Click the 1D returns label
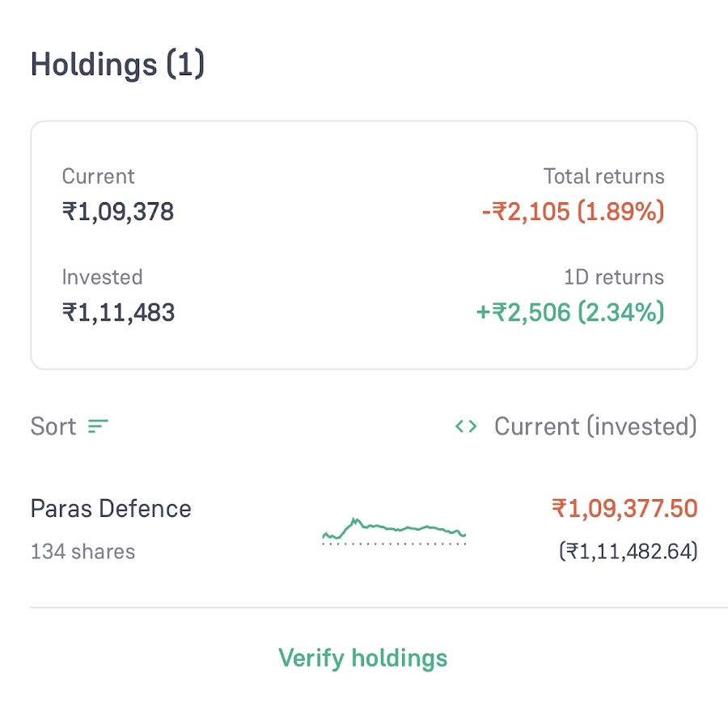 point(613,277)
